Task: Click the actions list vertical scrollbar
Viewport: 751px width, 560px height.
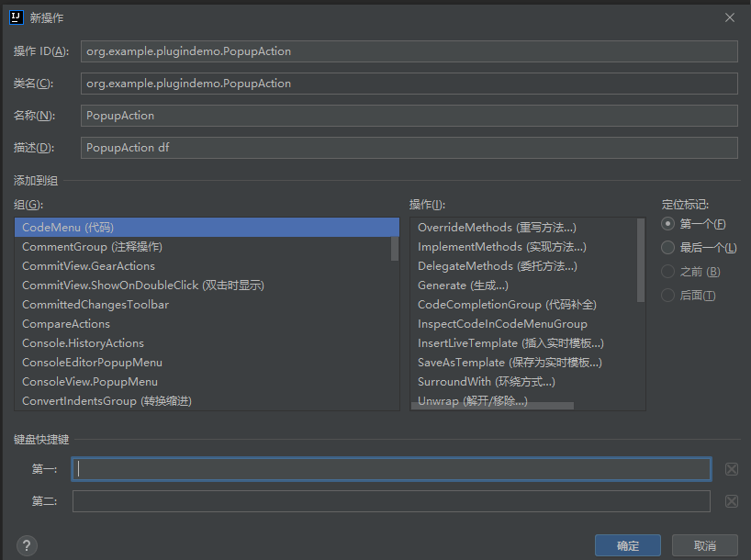Action: click(641, 260)
